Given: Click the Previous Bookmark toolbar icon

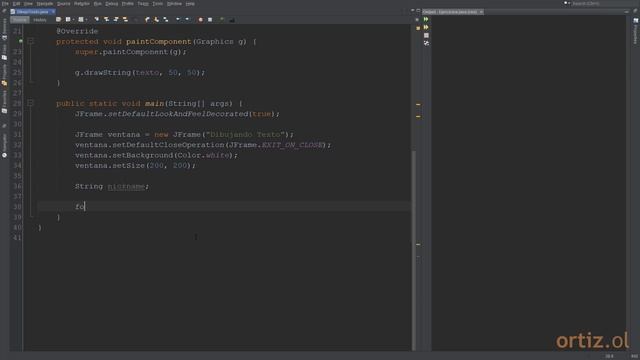Looking at the screenshot, I should (147, 19).
